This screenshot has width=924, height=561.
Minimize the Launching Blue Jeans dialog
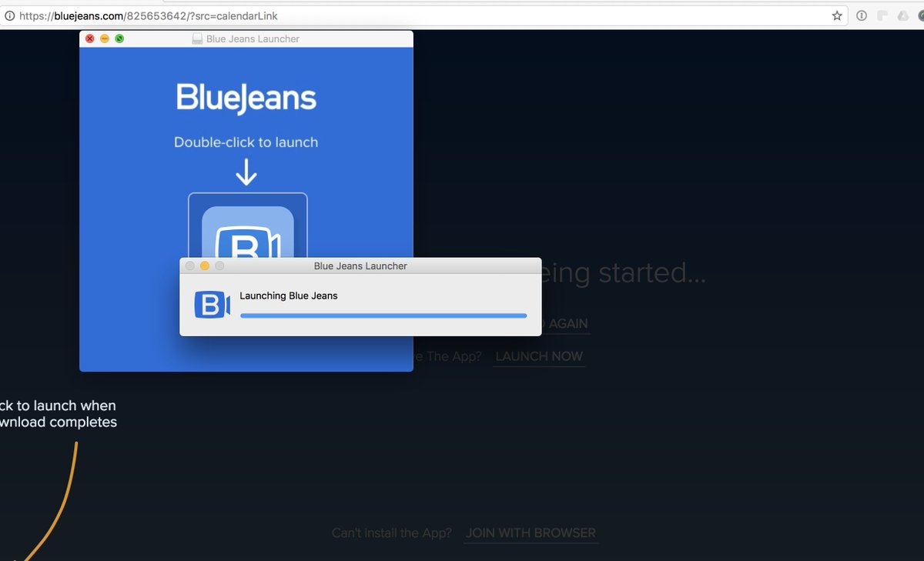point(205,265)
